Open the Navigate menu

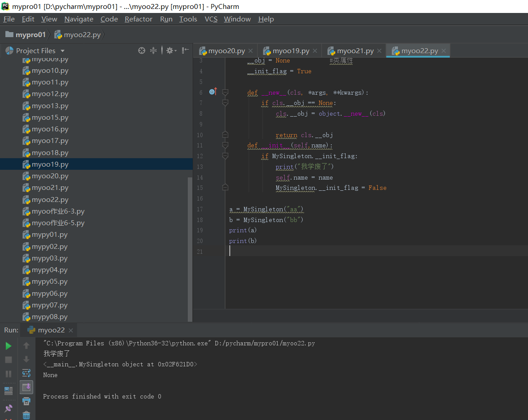[79, 19]
